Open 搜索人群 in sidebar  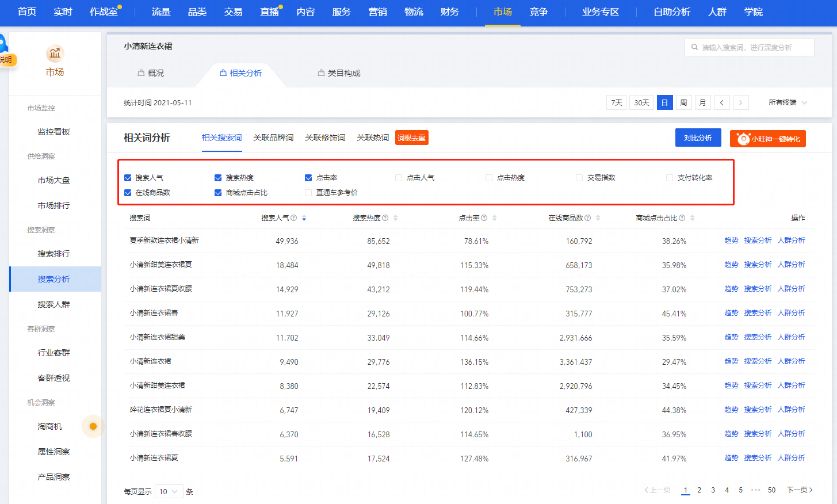pyautogui.click(x=54, y=304)
